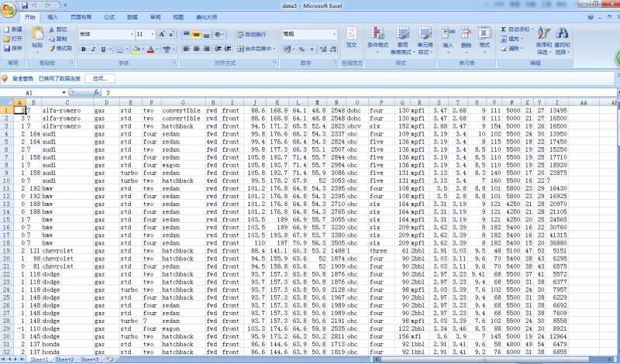Expand the font name dropdown (宋体)
Image resolution: width=620 pixels, height=364 pixels.
point(132,34)
